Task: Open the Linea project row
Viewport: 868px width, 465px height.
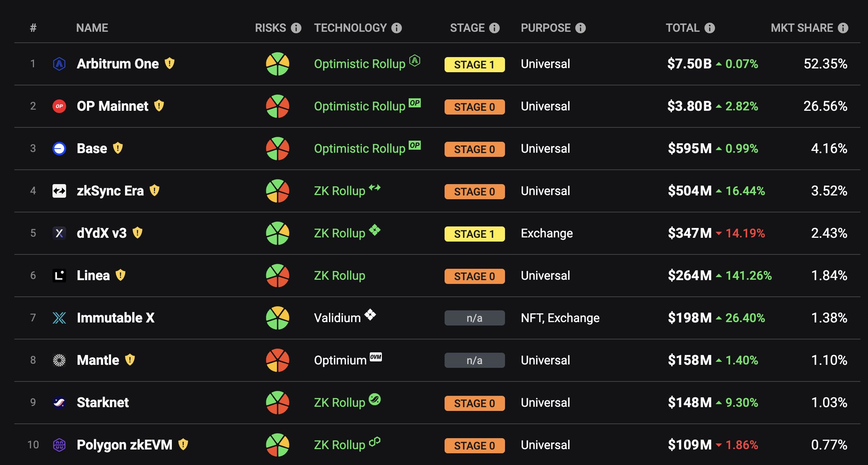Action: (x=437, y=276)
